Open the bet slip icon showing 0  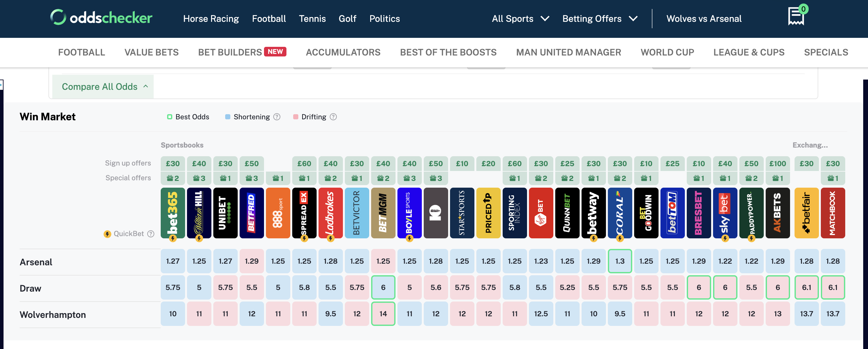pos(795,16)
